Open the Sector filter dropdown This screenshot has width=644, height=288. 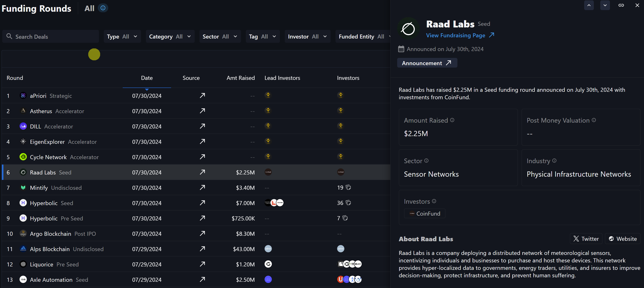[220, 37]
